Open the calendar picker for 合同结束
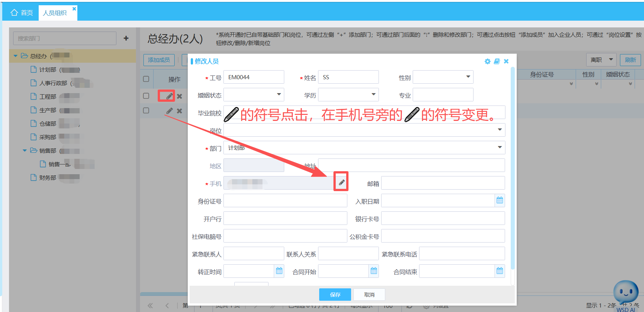The height and width of the screenshot is (312, 644). (499, 271)
